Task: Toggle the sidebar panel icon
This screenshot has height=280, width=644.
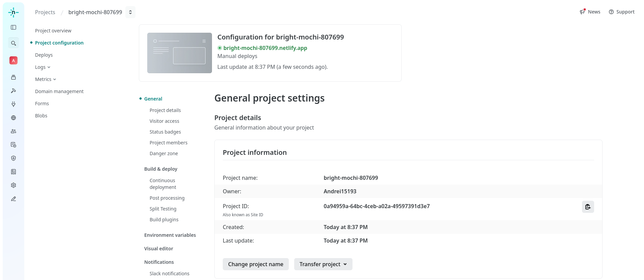Action: [x=13, y=27]
